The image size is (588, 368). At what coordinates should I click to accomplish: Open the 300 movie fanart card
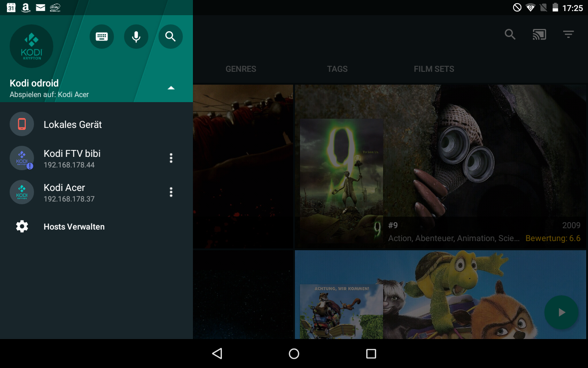(243, 166)
